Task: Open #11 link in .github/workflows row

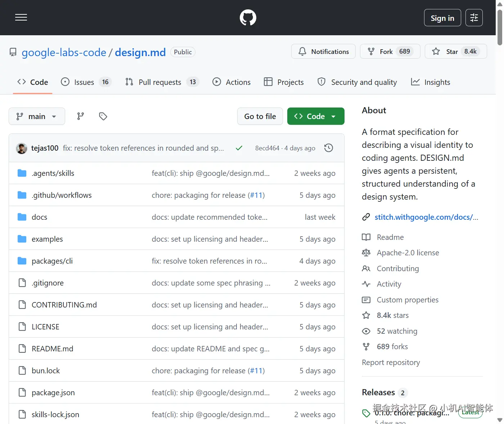Action: tap(256, 195)
